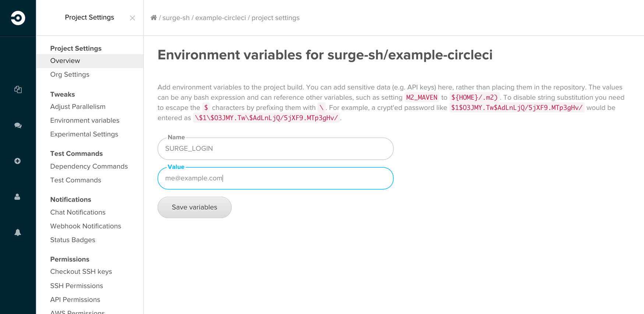644x314 pixels.
Task: Open Adjust Parallelism settings
Action: click(78, 107)
